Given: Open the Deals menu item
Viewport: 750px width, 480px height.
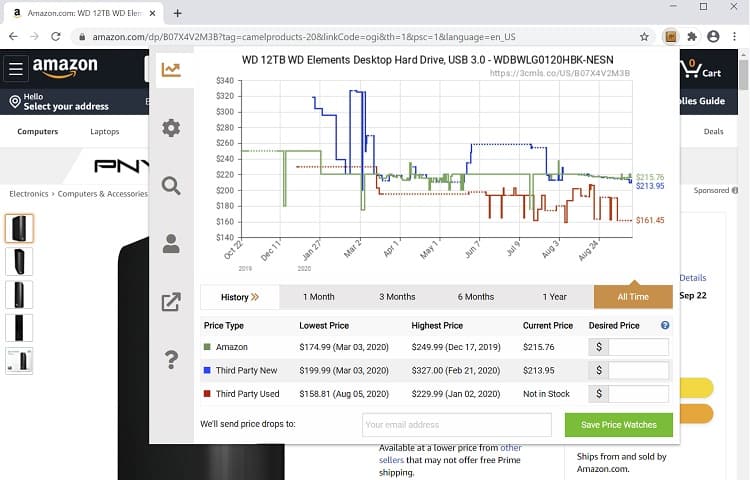Looking at the screenshot, I should coord(713,131).
